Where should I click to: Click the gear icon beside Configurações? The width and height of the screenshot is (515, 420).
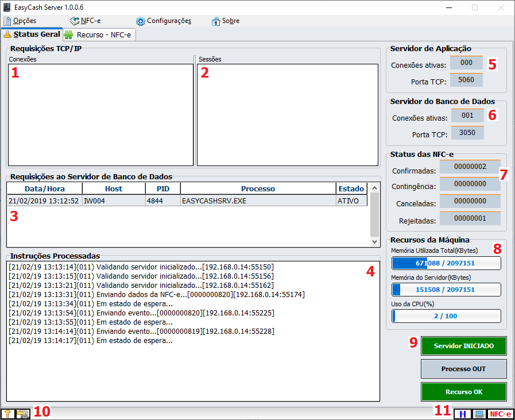tap(141, 21)
